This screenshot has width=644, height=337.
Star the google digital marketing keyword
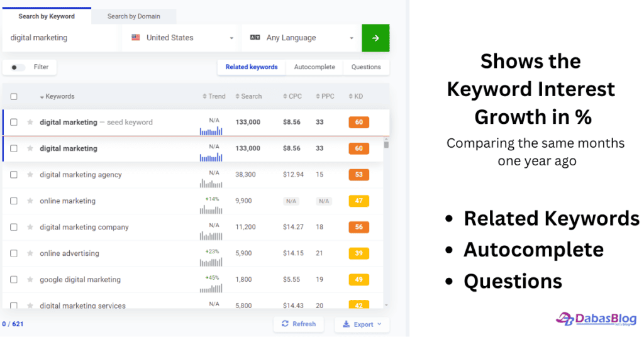click(x=30, y=280)
